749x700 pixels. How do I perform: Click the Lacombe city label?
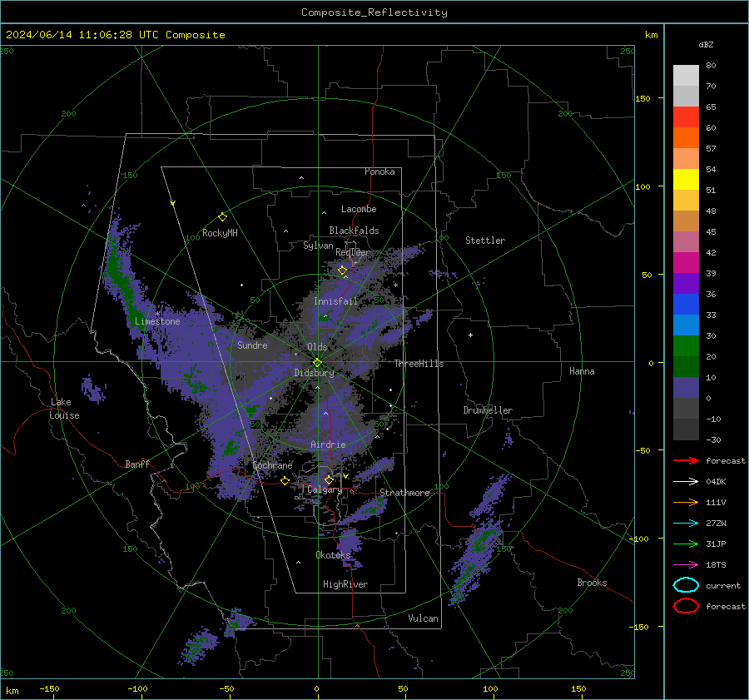(359, 209)
